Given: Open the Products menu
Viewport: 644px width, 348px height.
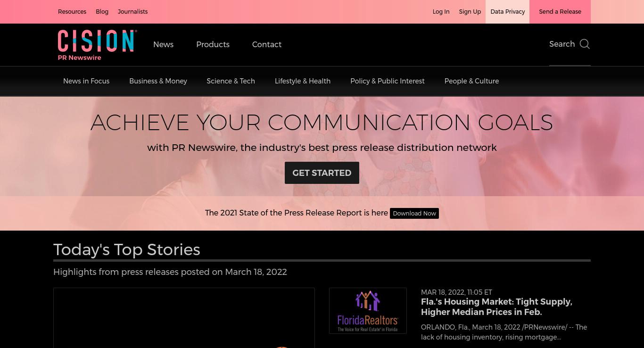Looking at the screenshot, I should [213, 44].
